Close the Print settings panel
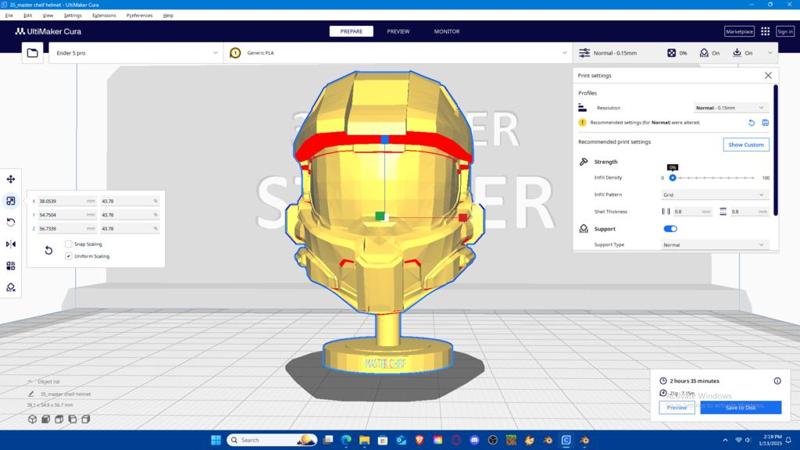Image resolution: width=800 pixels, height=450 pixels. pyautogui.click(x=768, y=76)
